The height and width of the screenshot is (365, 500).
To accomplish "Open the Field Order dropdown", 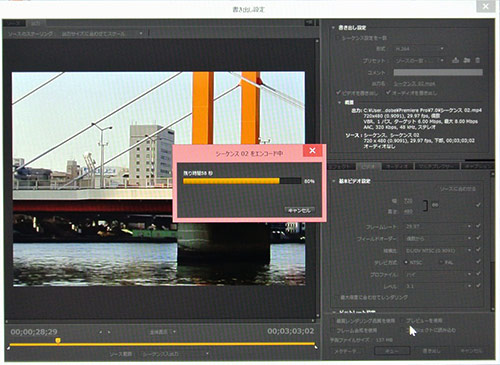I will tap(438, 238).
